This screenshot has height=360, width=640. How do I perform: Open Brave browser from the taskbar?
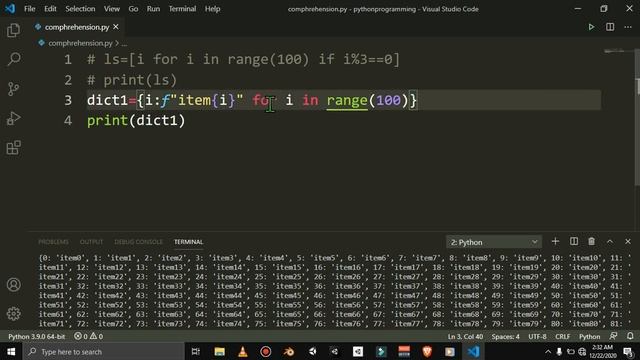click(x=427, y=351)
